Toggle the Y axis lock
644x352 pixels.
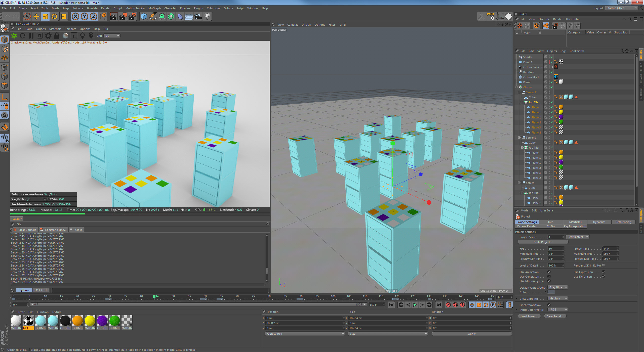84,17
